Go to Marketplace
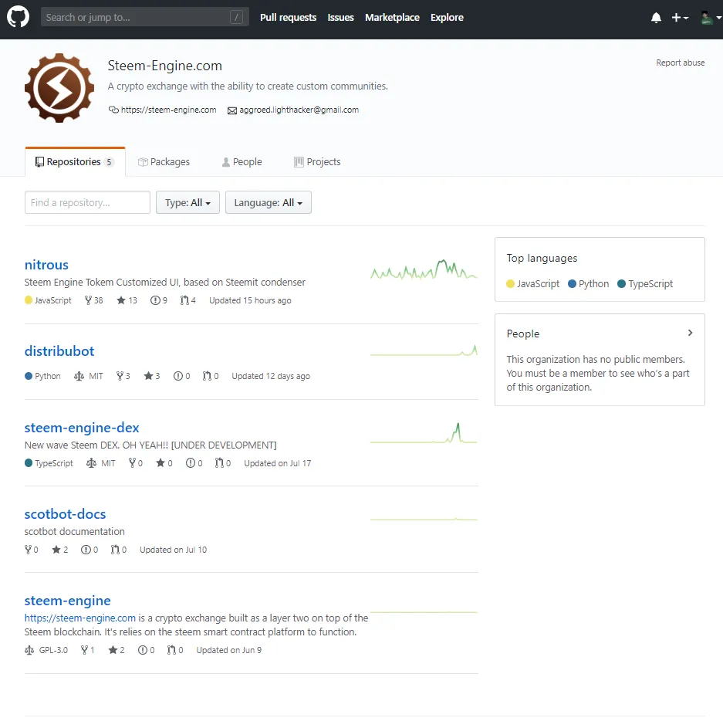723x728 pixels. point(392,18)
